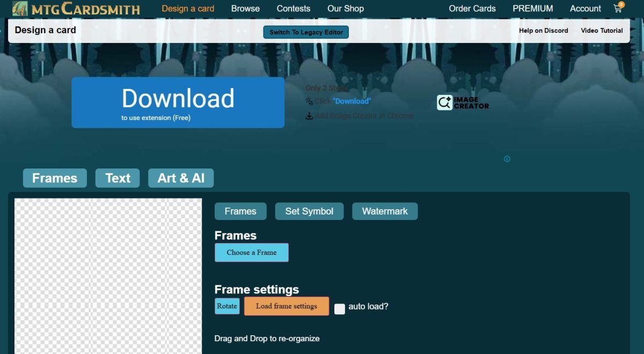Open Order Cards page
Image resolution: width=644 pixels, height=354 pixels.
[472, 9]
